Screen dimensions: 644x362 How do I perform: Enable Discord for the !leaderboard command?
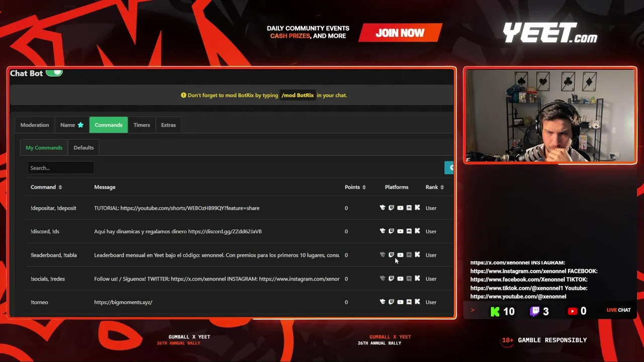point(409,255)
